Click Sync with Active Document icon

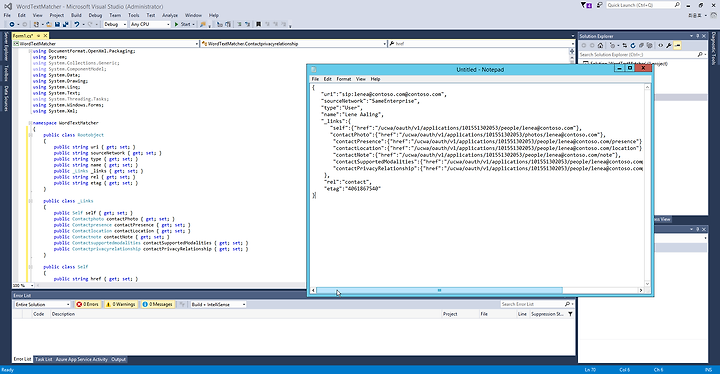pyautogui.click(x=624, y=45)
